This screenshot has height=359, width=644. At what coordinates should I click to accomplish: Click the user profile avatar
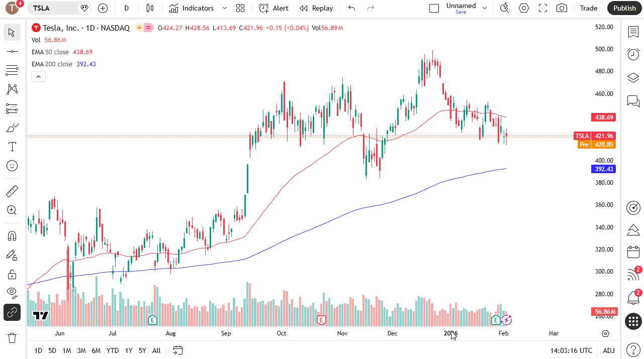click(13, 8)
